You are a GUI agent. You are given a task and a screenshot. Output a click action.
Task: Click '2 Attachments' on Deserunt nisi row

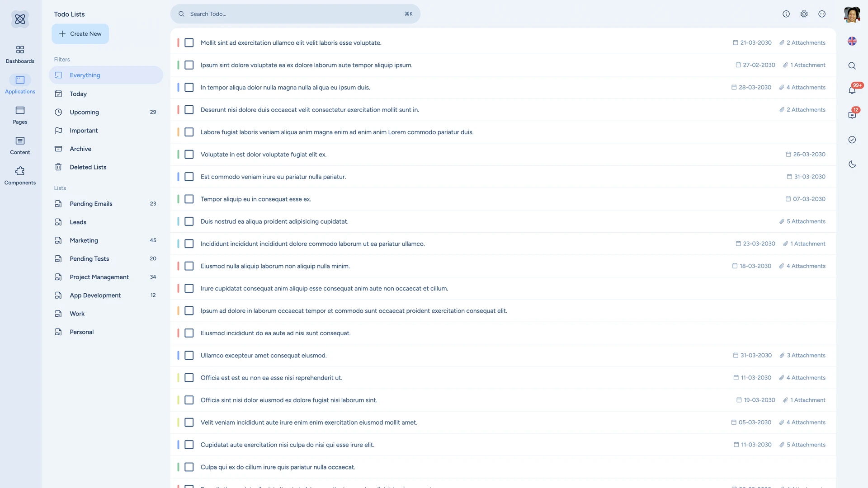pos(802,110)
